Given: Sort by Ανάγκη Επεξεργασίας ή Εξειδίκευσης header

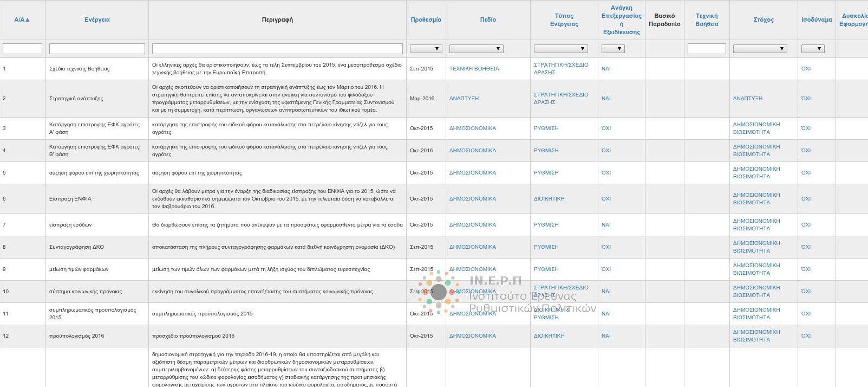Looking at the screenshot, I should 622,20.
